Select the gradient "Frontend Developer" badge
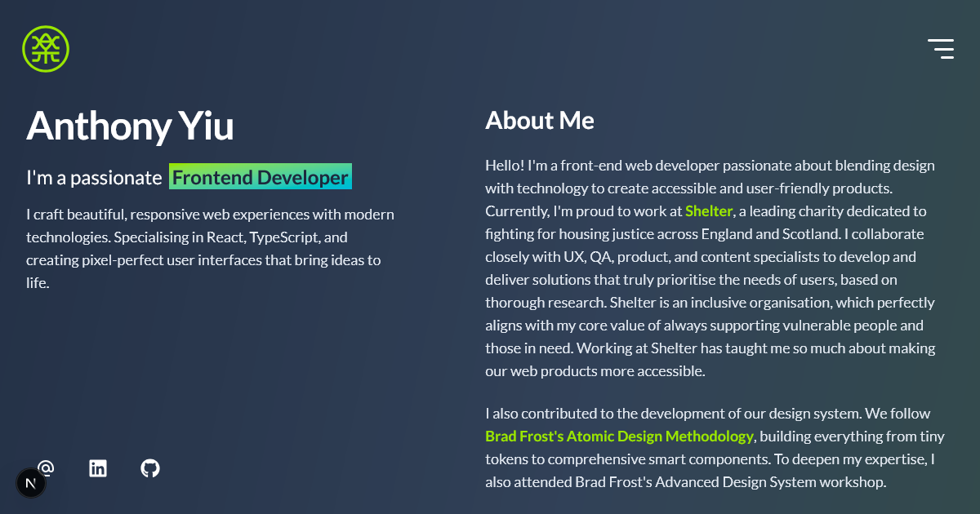The height and width of the screenshot is (514, 980). click(x=260, y=176)
